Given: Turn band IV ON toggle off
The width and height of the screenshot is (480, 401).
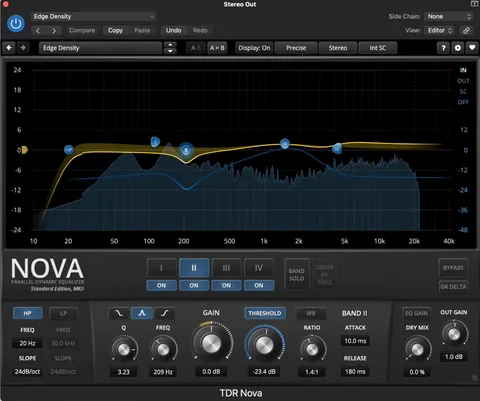Looking at the screenshot, I should (x=259, y=286).
